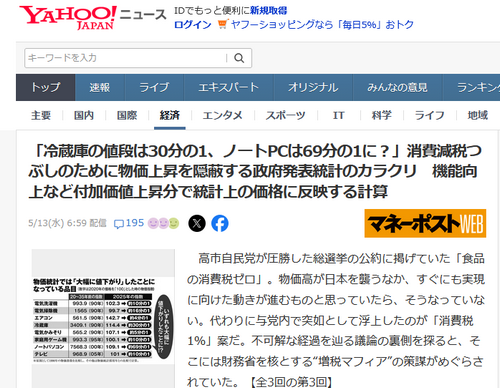The image size is (500, 388).
Task: Click the shopping cart icon
Action: click(222, 24)
